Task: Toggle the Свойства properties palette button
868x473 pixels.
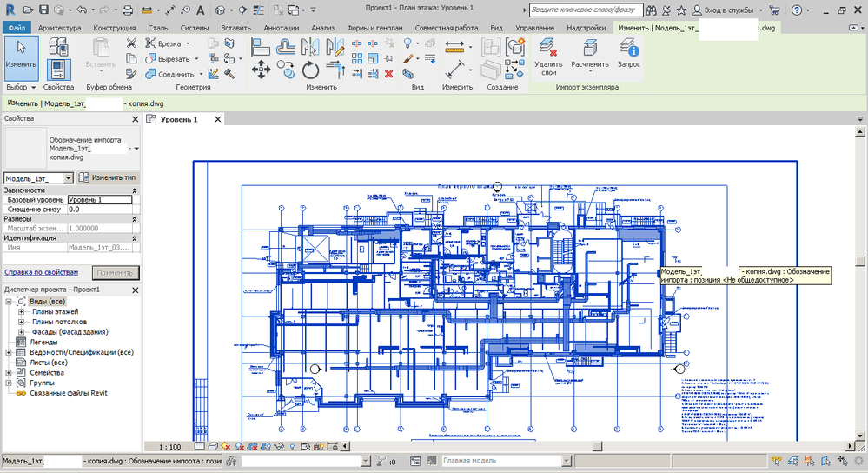Action: tap(58, 70)
